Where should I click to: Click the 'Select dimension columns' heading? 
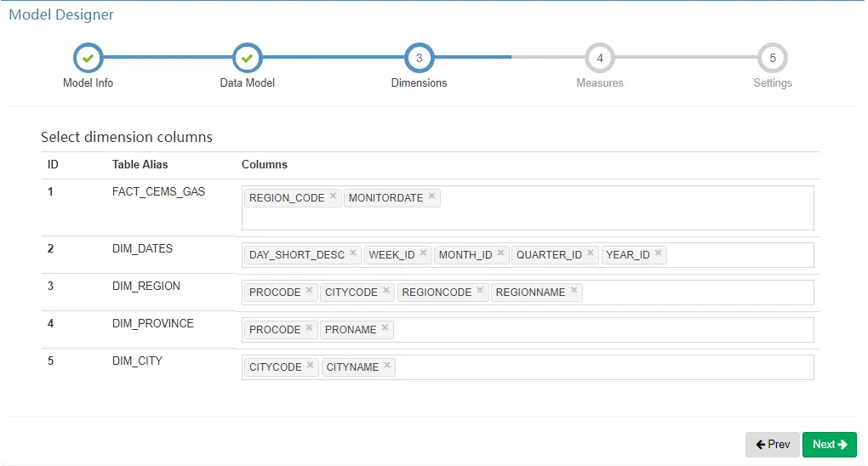[x=127, y=137]
